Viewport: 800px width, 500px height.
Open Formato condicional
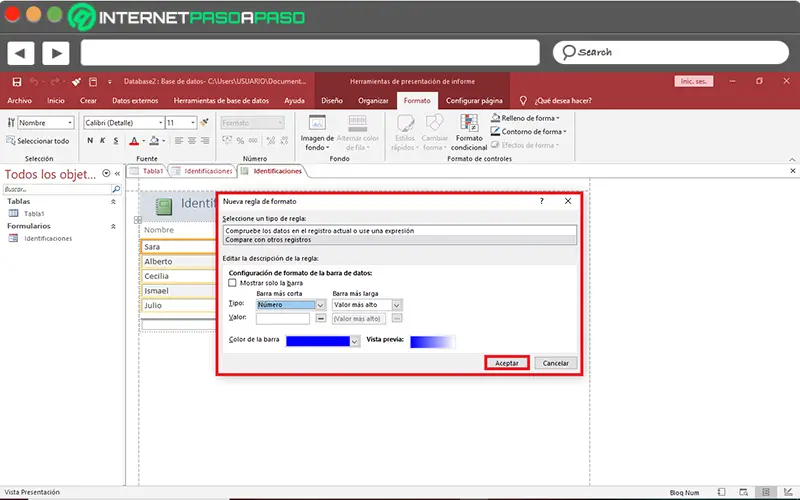[469, 133]
